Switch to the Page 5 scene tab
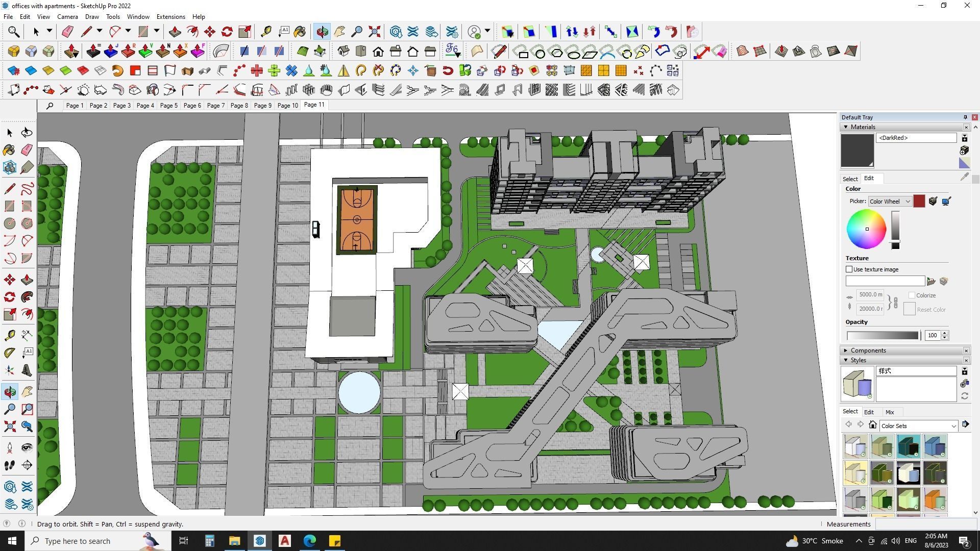Image resolution: width=980 pixels, height=551 pixels. pyautogui.click(x=169, y=106)
